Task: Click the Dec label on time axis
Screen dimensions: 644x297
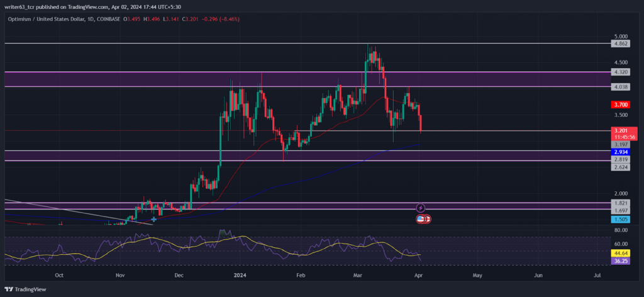Action: [179, 275]
